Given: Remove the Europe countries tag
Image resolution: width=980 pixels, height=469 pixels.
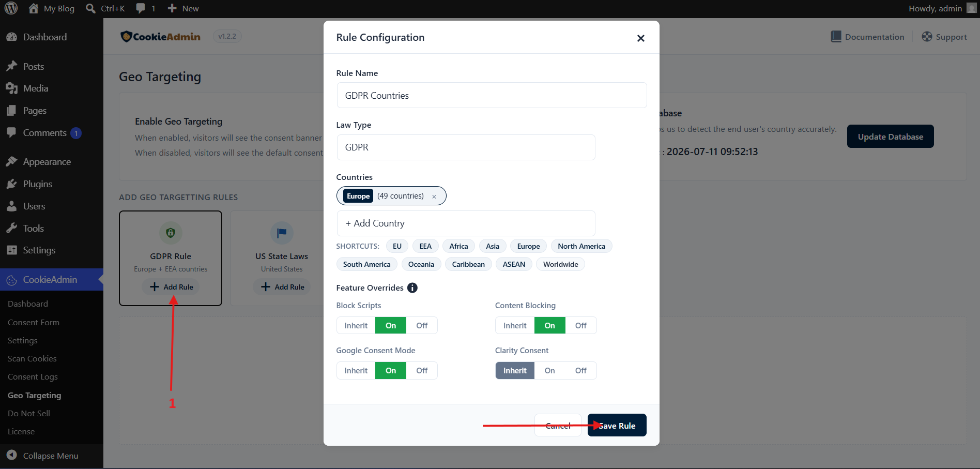Looking at the screenshot, I should tap(434, 196).
